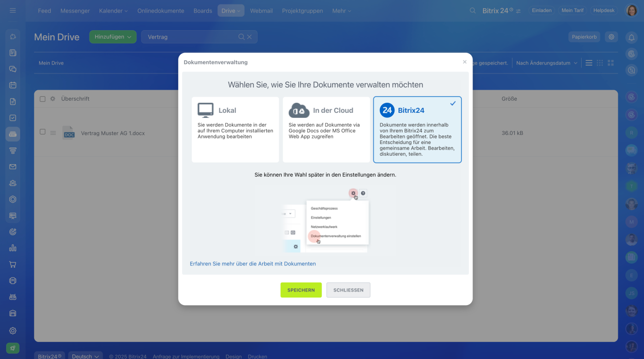644x359 pixels.
Task: Open the Drive settings gear beside Papierkorb
Action: 611,37
